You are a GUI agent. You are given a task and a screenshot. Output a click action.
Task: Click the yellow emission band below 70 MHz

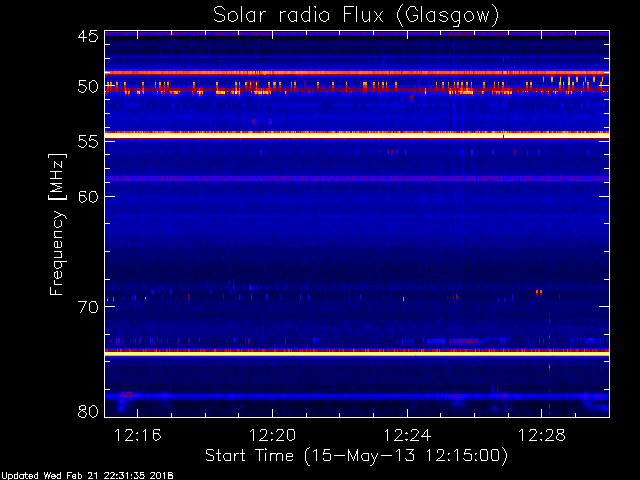[x=357, y=353]
